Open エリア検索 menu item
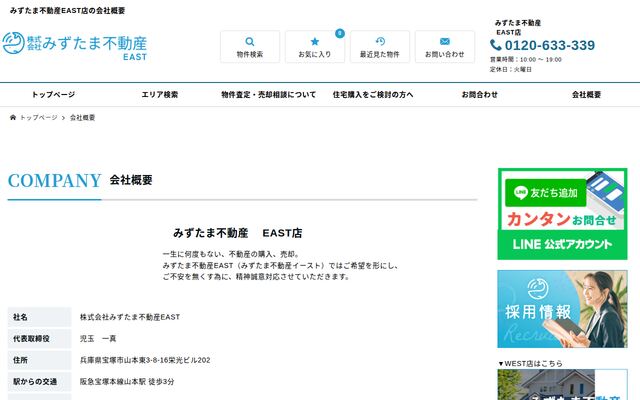The height and width of the screenshot is (400, 640). pyautogui.click(x=160, y=95)
